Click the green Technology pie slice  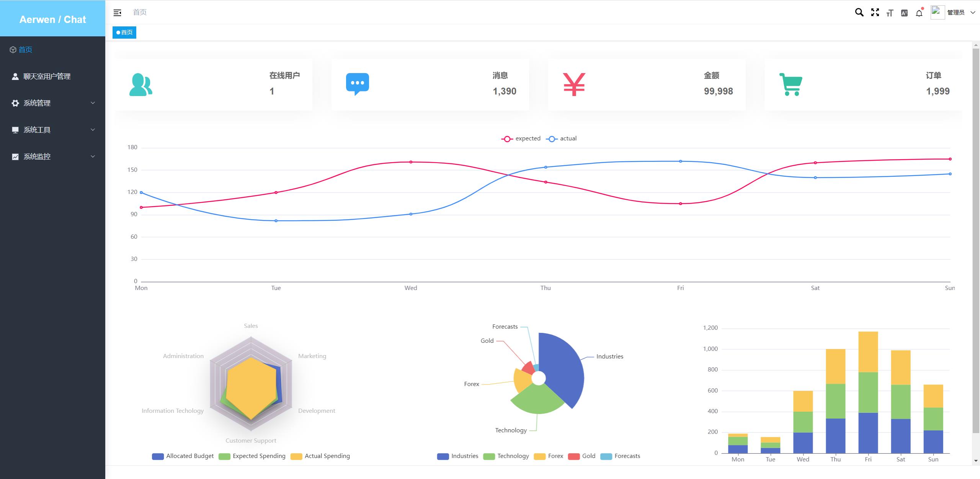(537, 400)
